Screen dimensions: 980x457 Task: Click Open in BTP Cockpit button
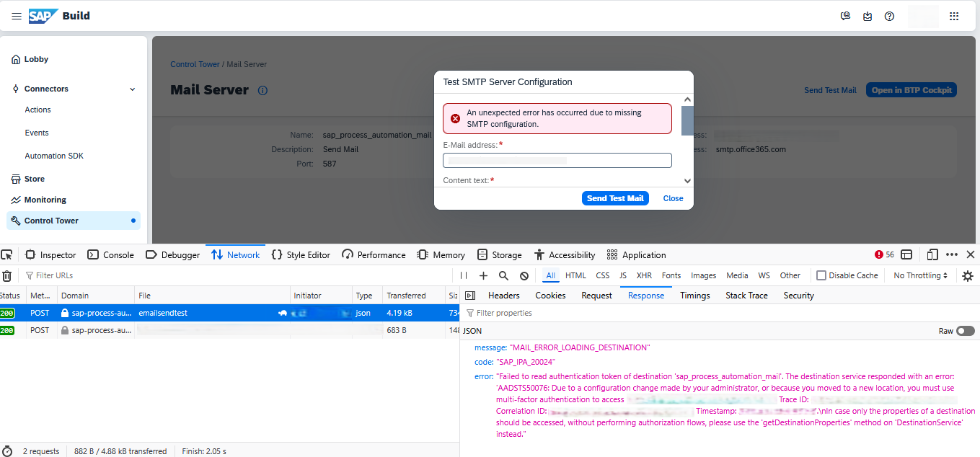[x=911, y=90]
